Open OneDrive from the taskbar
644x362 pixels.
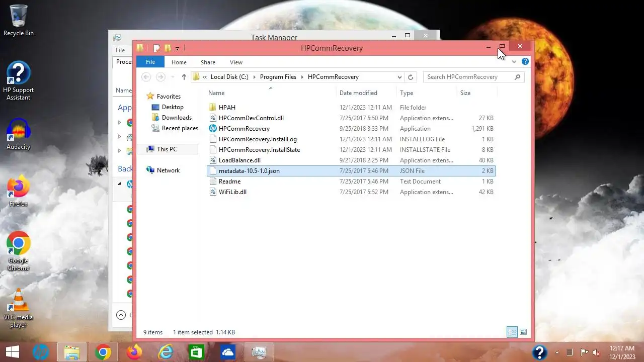pyautogui.click(x=227, y=352)
